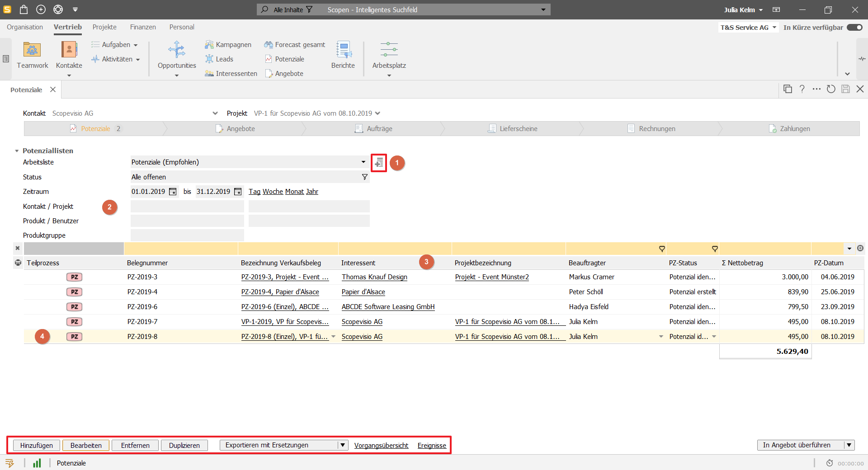This screenshot has width=868, height=470.
Task: Open the Ereignisse link
Action: click(x=432, y=446)
